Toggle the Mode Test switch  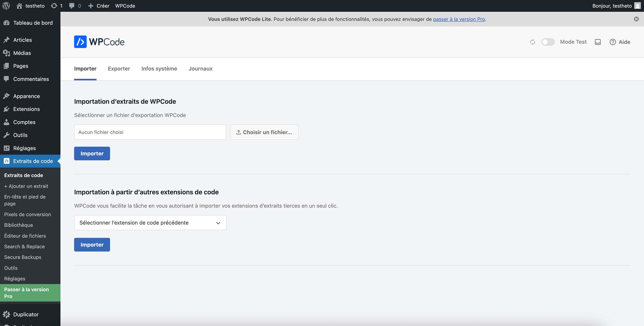click(548, 42)
